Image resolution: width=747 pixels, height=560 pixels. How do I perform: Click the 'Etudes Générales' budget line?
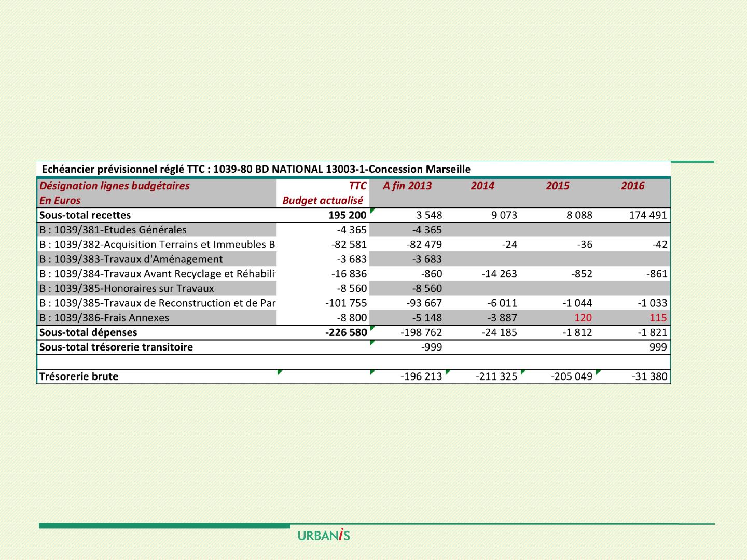[x=113, y=230]
